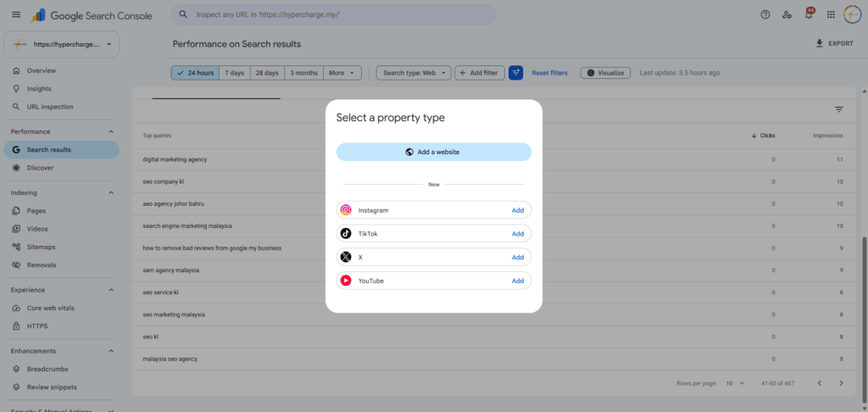Add YouTube property

(518, 281)
